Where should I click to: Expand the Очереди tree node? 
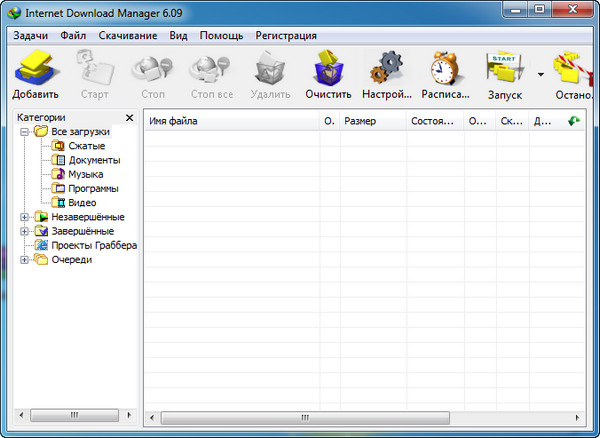coord(25,260)
